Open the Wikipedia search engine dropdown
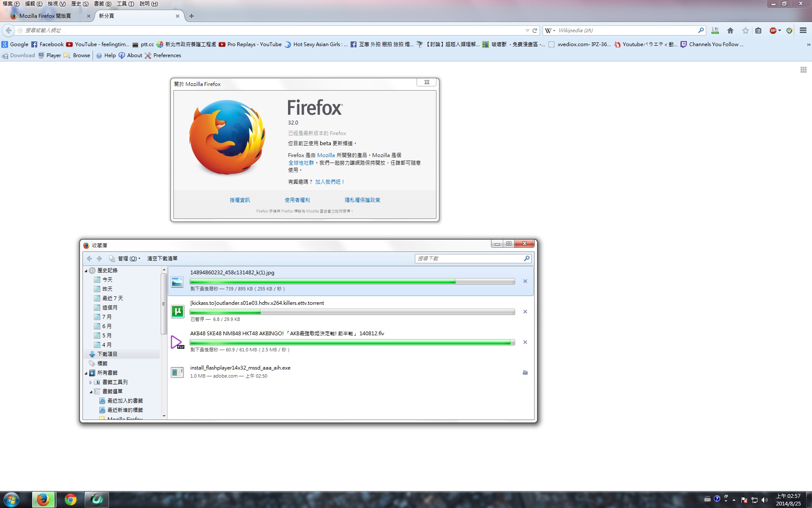 [550, 30]
